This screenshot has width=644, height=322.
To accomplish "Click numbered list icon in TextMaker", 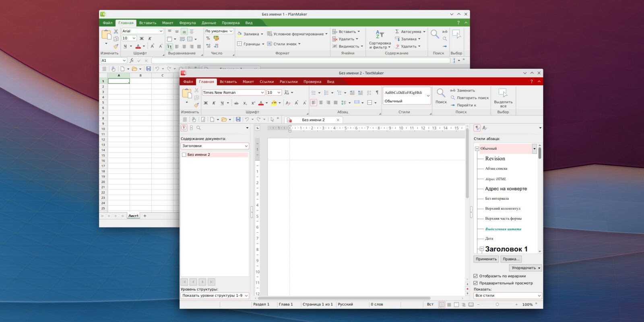I will coord(326,93).
